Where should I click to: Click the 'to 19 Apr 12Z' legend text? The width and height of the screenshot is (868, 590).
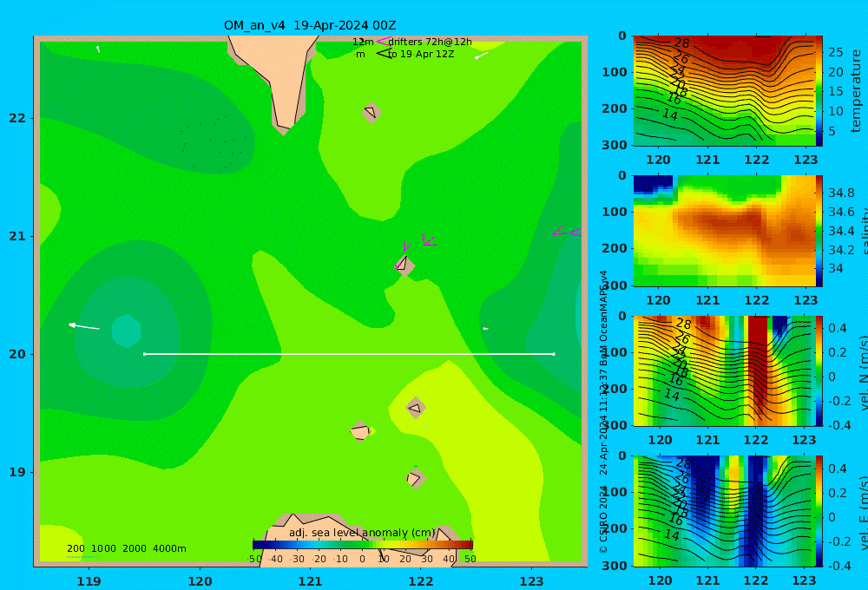(421, 55)
